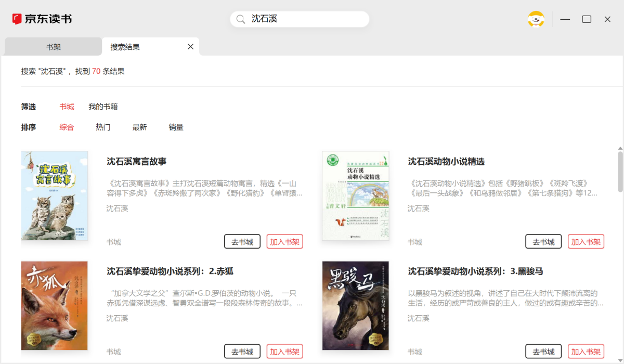Filter results by 书城
Image resolution: width=624 pixels, height=364 pixels.
pos(67,107)
